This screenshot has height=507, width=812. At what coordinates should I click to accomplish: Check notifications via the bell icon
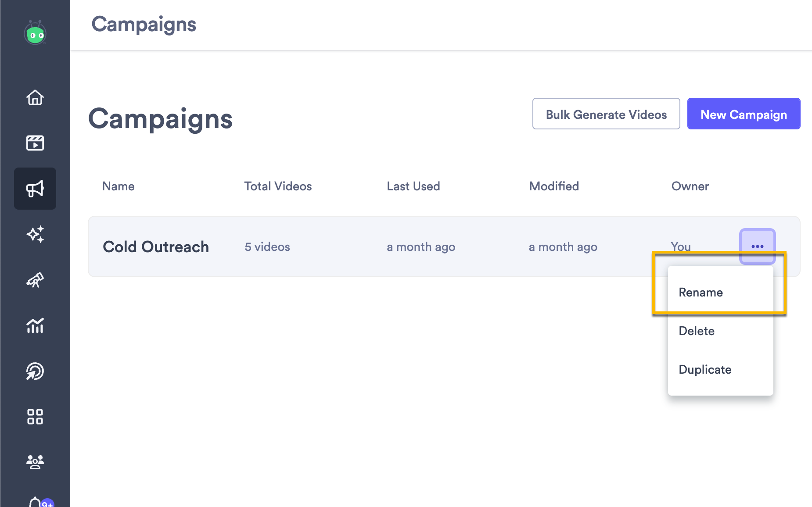(35, 502)
